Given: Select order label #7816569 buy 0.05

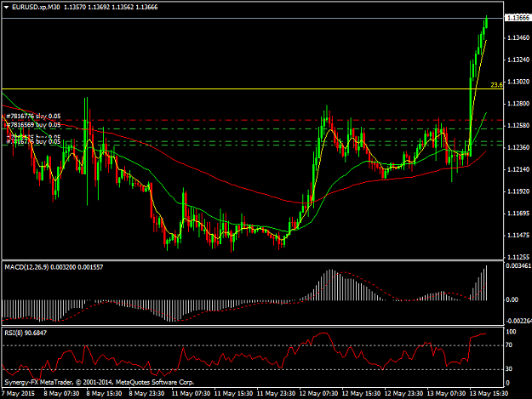Looking at the screenshot, I should click(33, 125).
